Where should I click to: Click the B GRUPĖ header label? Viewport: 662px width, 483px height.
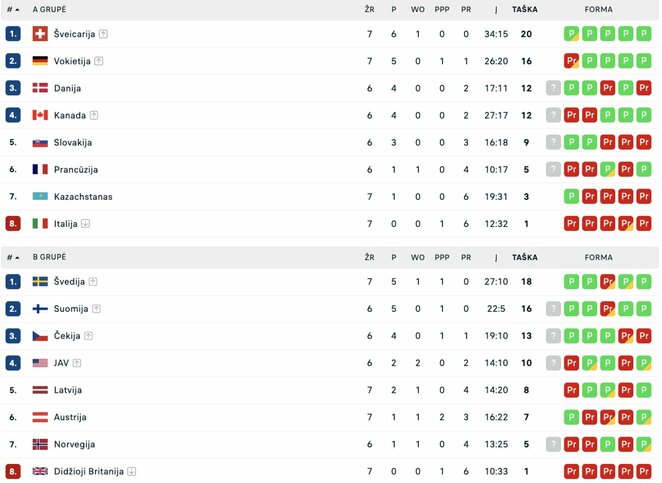point(50,257)
